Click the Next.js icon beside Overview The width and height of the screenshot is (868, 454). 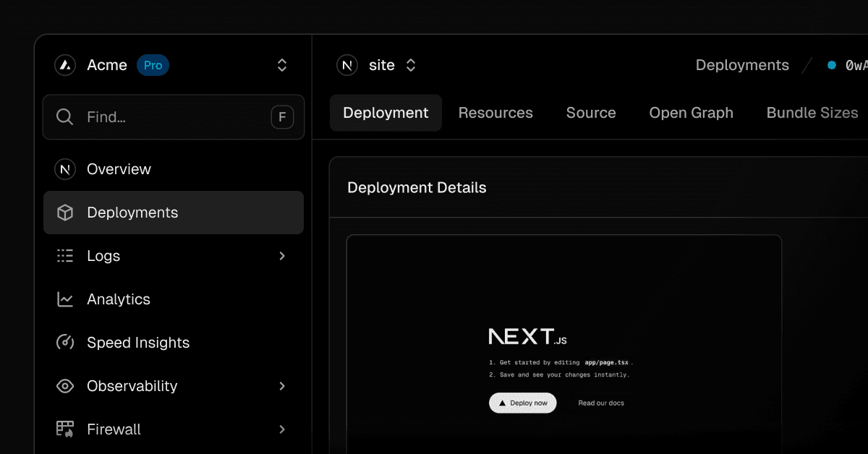tap(65, 169)
